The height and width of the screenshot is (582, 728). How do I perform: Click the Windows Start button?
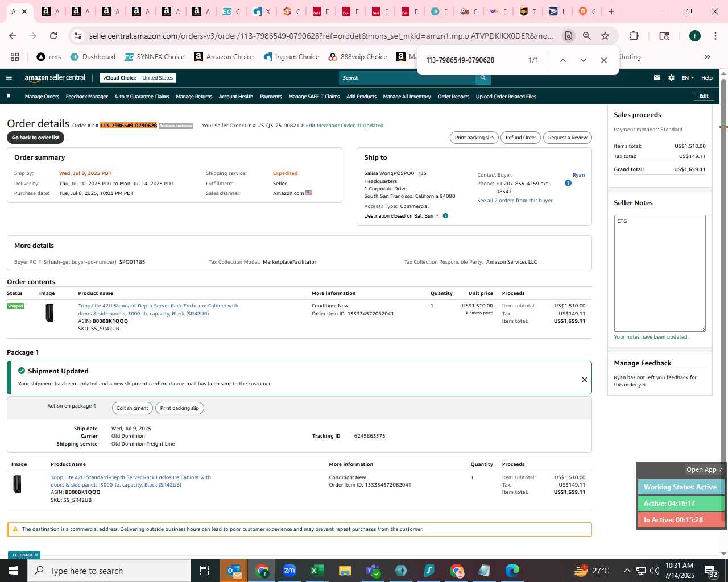pos(14,571)
